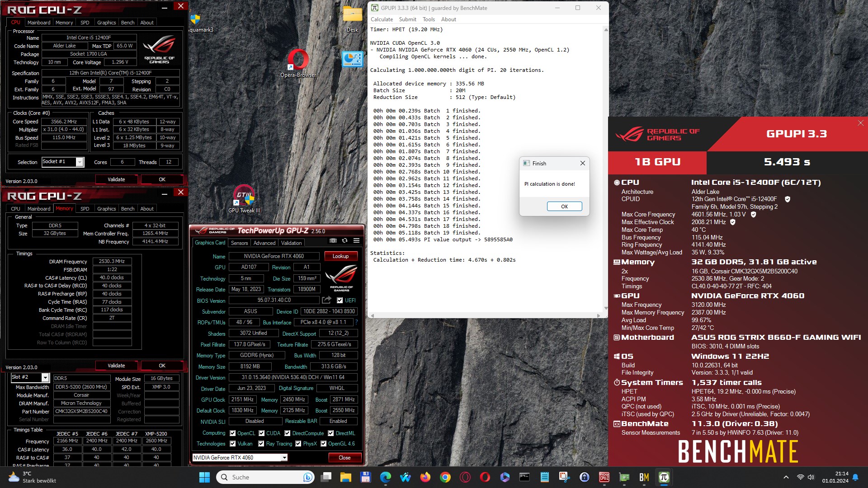Switch to the Bench tab in top CPU-Z
868x488 pixels.
tap(127, 23)
